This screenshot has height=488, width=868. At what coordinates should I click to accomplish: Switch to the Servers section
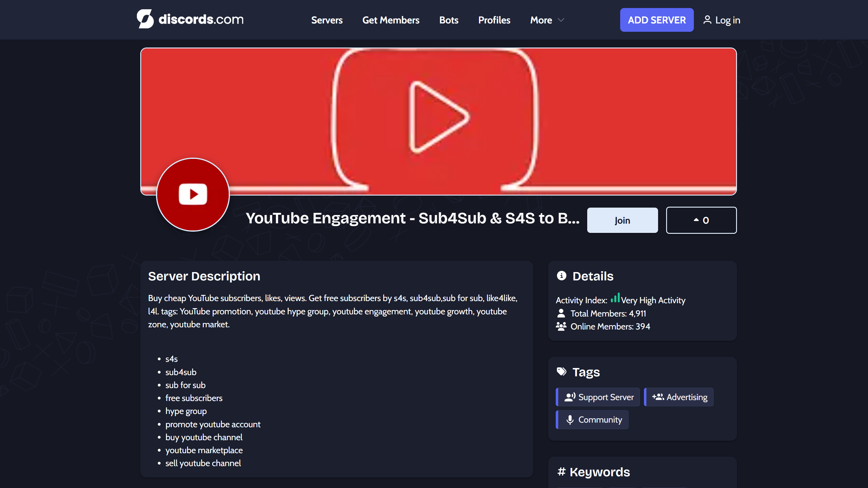pyautogui.click(x=327, y=20)
